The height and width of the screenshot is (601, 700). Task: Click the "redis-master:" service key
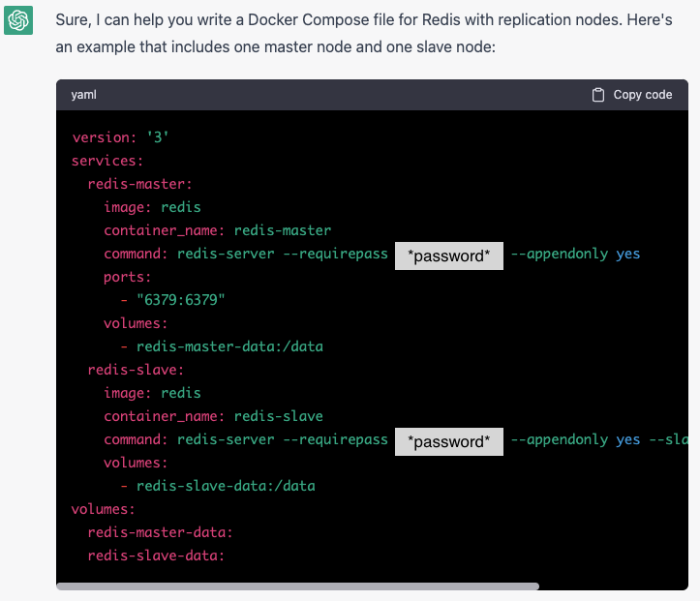tap(139, 184)
